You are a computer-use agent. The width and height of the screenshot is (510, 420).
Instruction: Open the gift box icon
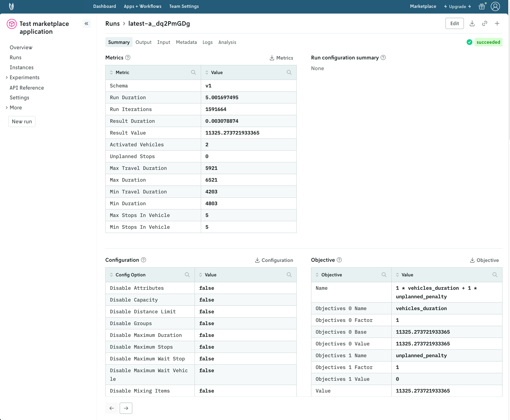click(482, 7)
